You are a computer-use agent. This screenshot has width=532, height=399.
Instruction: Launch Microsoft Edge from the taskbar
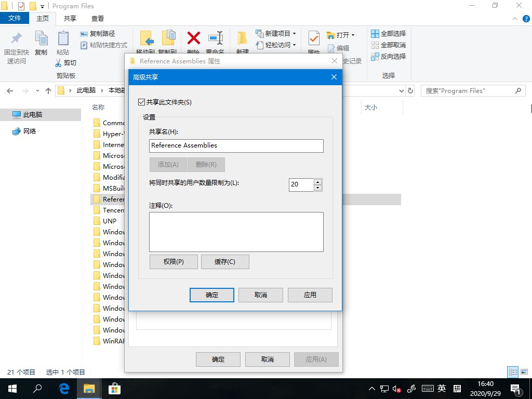[63, 388]
